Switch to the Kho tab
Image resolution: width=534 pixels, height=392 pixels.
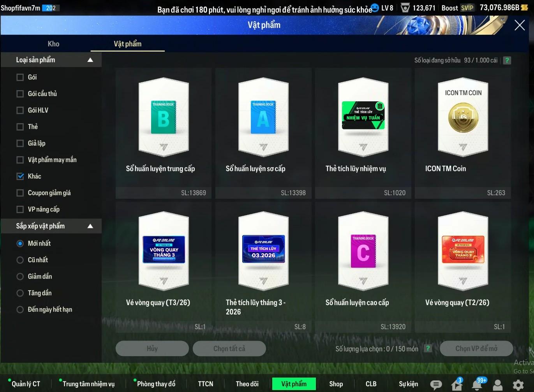pyautogui.click(x=53, y=44)
